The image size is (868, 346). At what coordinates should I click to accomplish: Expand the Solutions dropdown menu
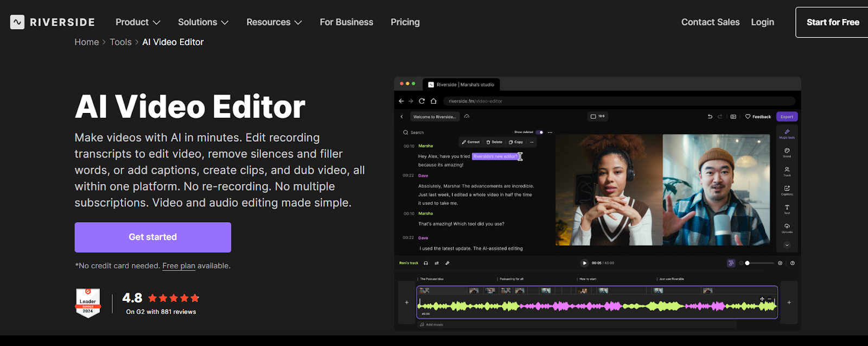(203, 22)
